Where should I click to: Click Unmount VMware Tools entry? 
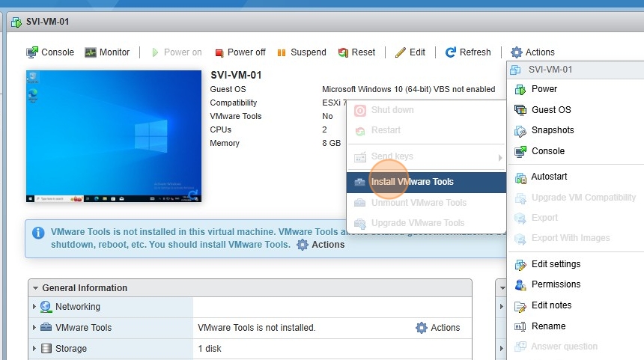pyautogui.click(x=426, y=202)
